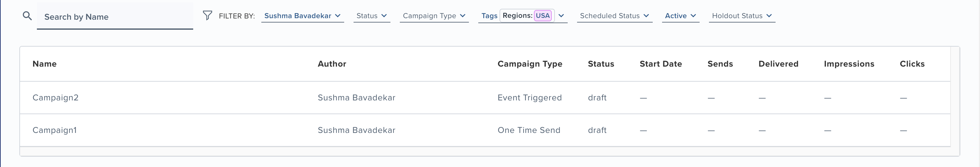This screenshot has width=980, height=167.
Task: Click the Campaign Type column header
Action: click(x=530, y=64)
